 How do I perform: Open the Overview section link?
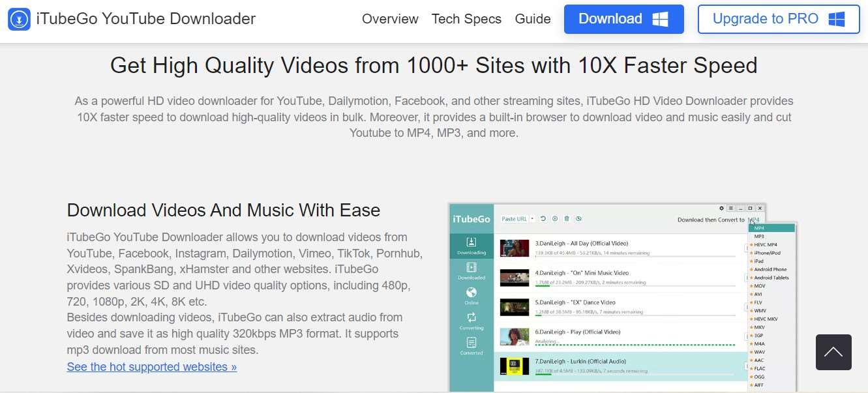tap(390, 19)
